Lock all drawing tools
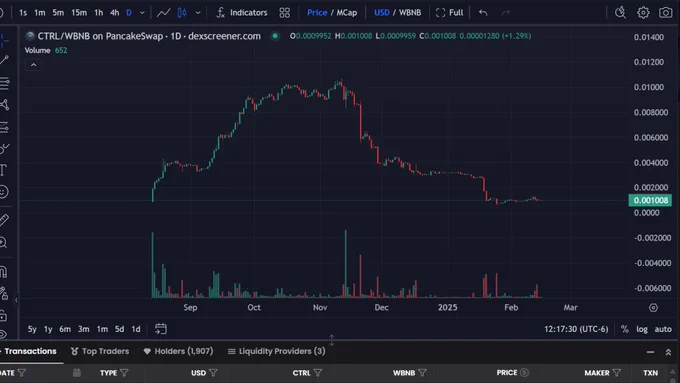 pos(3,315)
